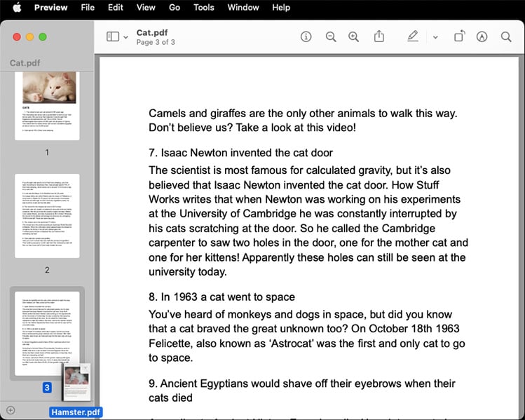Open the Window menu
Viewport: 525px width, 420px height.
(243, 8)
